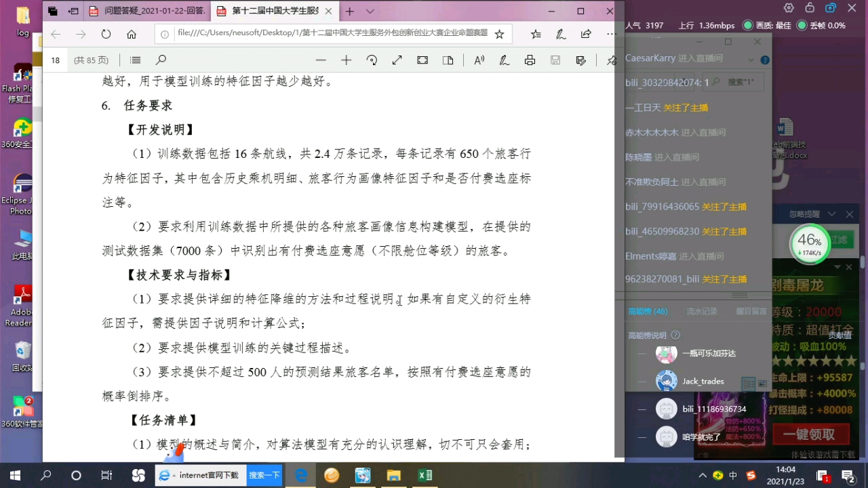868x488 pixels.
Task: Click the file URL address bar
Action: pyautogui.click(x=332, y=34)
